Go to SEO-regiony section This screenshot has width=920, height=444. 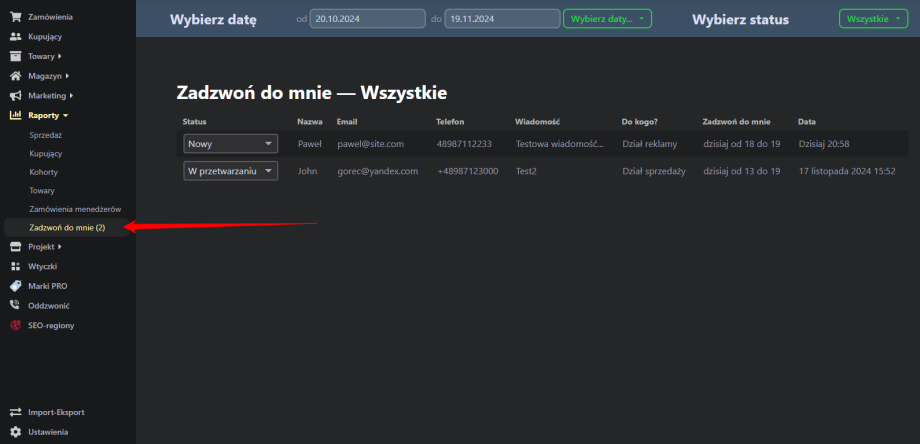tap(51, 325)
